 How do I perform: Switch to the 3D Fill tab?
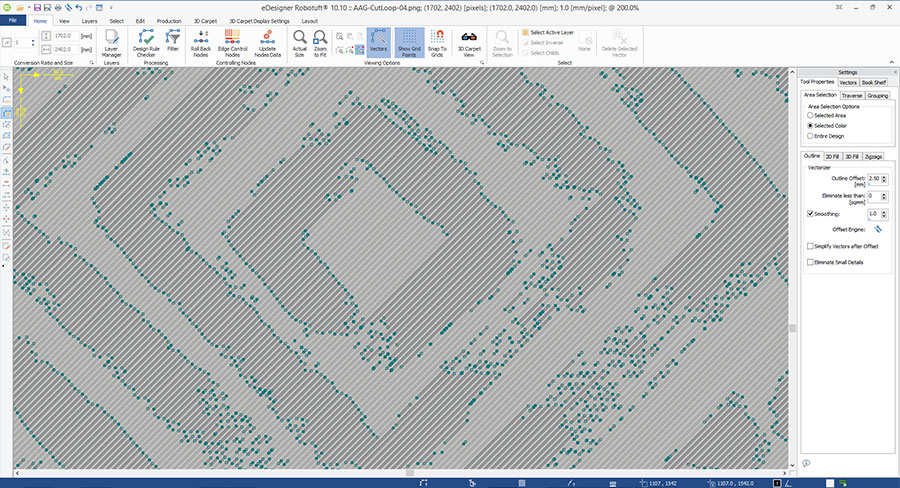click(852, 156)
